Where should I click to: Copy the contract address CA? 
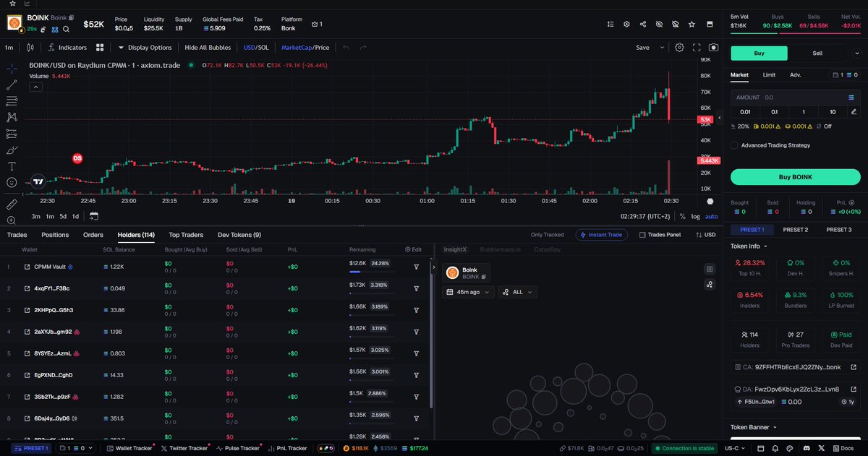click(x=791, y=367)
